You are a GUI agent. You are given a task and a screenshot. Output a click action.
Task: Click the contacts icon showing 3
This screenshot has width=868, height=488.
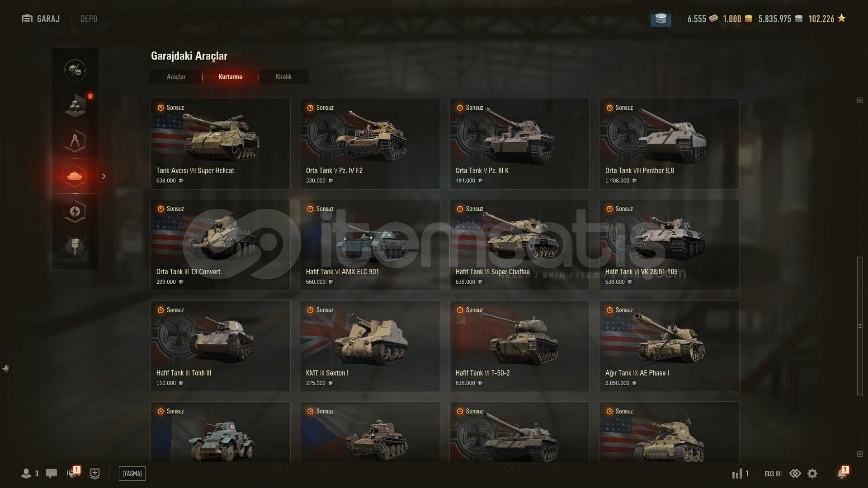pyautogui.click(x=30, y=474)
